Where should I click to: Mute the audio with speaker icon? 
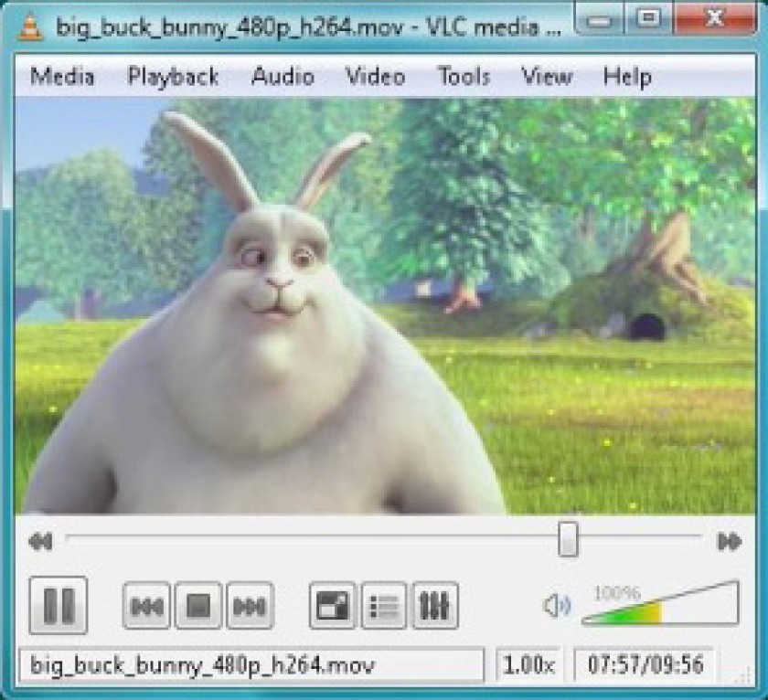click(x=557, y=606)
